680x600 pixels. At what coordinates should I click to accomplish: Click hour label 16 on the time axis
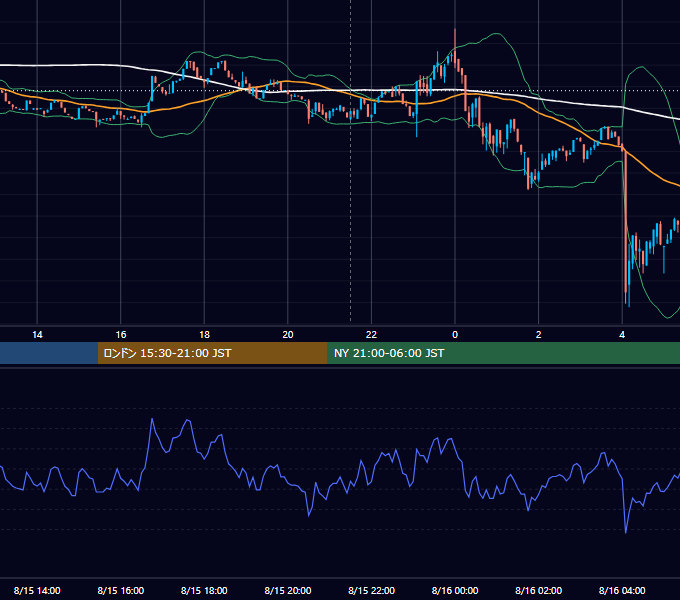pyautogui.click(x=121, y=335)
